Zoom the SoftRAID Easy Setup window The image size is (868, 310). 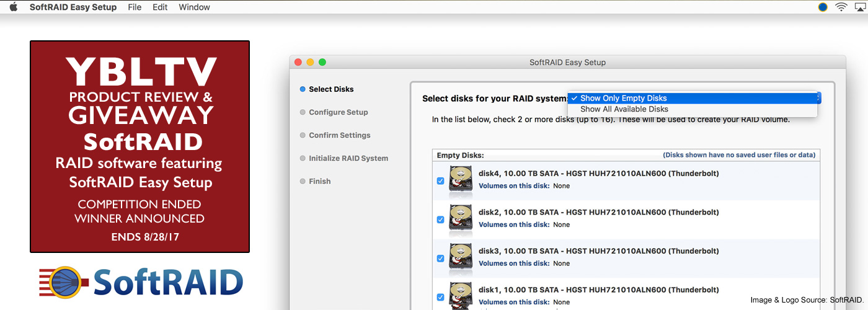click(322, 62)
